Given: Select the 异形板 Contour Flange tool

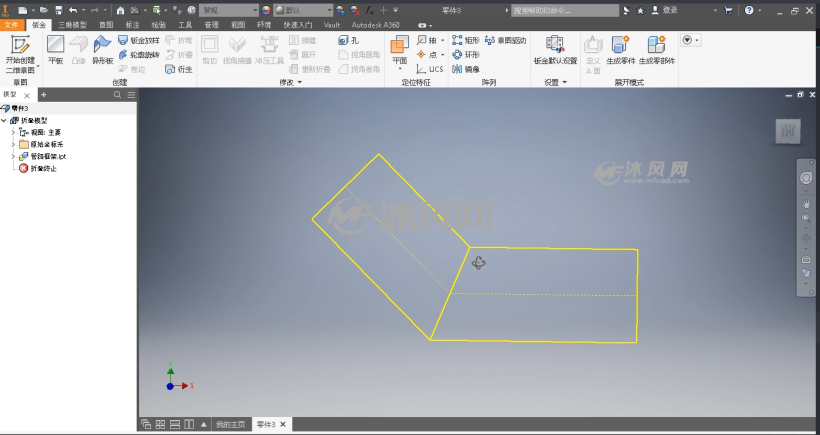Looking at the screenshot, I should (x=102, y=50).
